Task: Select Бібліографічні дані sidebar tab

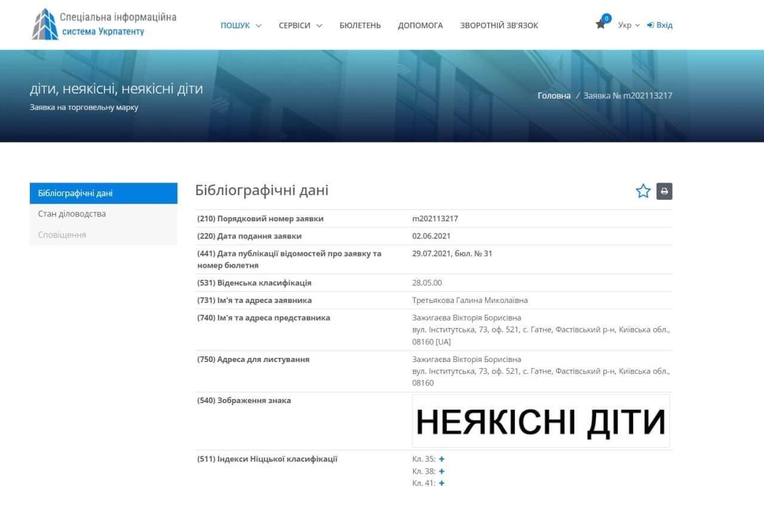Action: [103, 193]
